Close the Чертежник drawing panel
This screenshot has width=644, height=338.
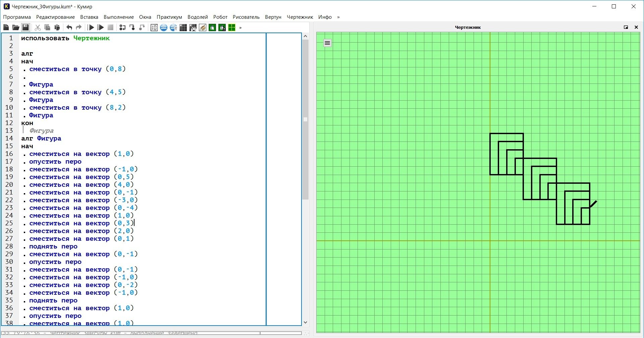[636, 27]
